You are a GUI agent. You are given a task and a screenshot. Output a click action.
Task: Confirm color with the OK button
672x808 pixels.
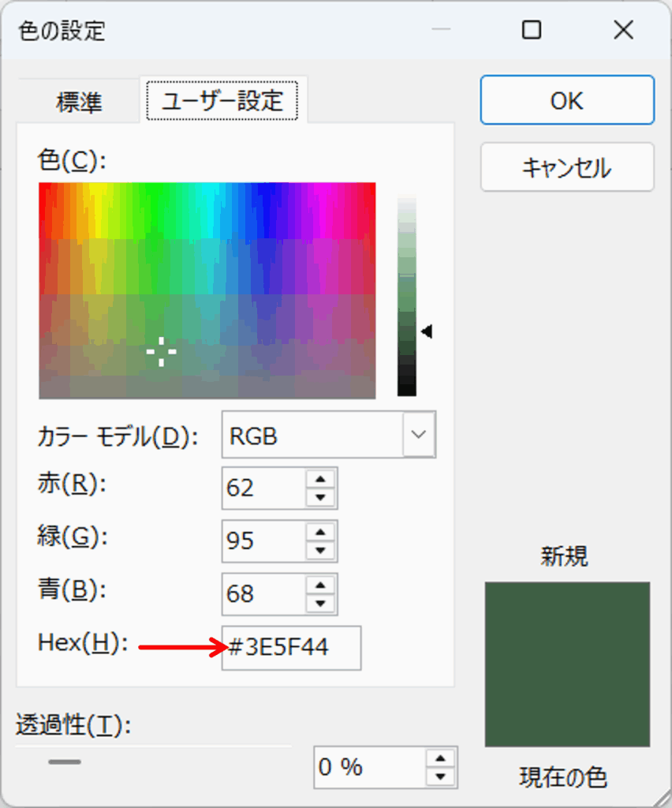[x=566, y=100]
